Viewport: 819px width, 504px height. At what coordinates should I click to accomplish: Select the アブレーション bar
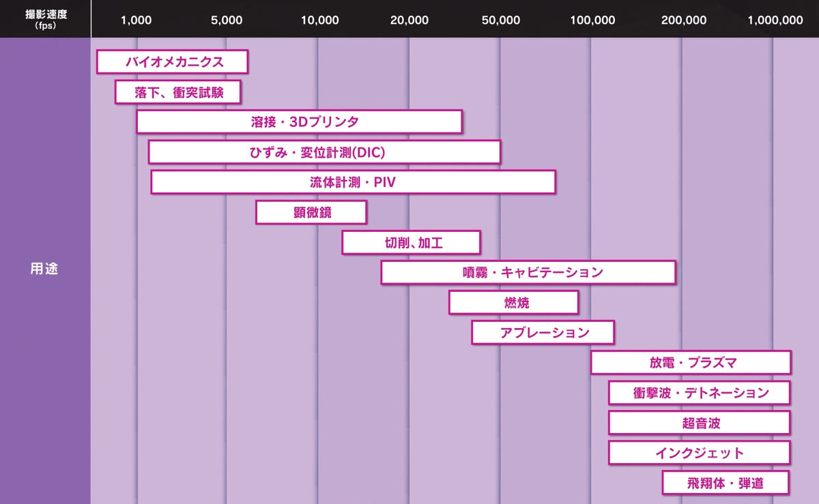click(543, 332)
